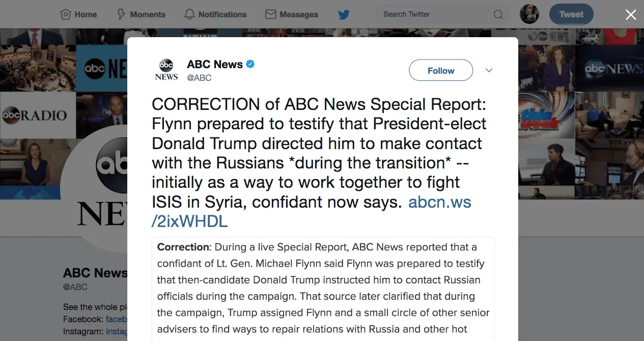This screenshot has width=644, height=341.
Task: Open Notifications via the bell icon
Action: pyautogui.click(x=190, y=14)
